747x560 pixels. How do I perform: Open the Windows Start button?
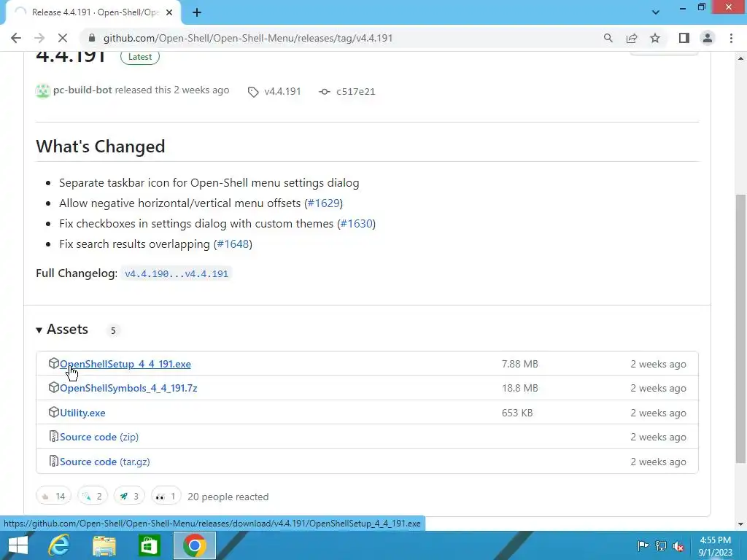(x=18, y=545)
